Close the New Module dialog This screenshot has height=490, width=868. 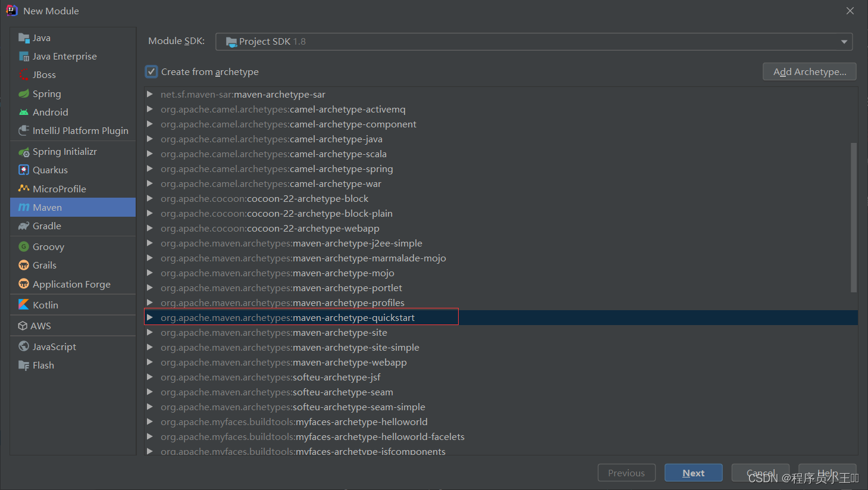coord(850,11)
